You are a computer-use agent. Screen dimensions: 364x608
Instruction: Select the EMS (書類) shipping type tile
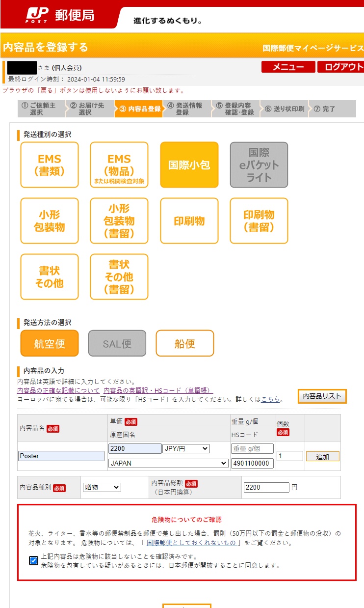50,165
